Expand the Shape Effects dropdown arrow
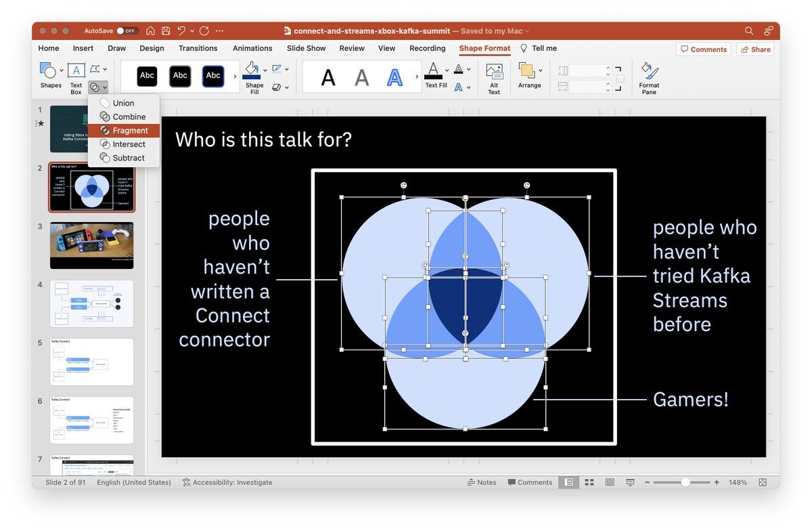This screenshot has width=812, height=531. [286, 87]
